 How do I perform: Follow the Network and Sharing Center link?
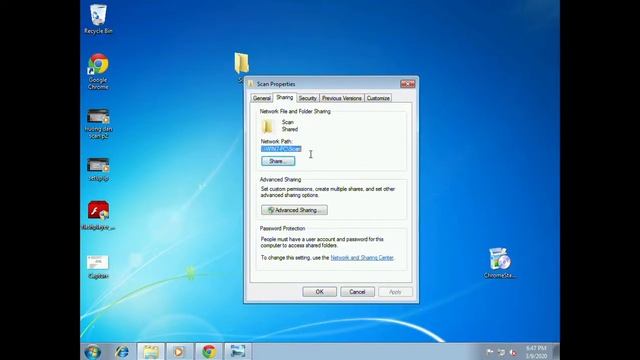362,258
